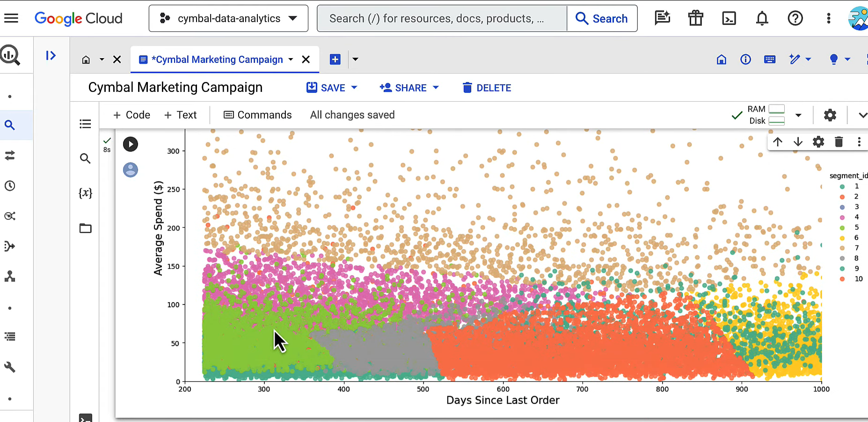Select the left sidebar search magnifier item
This screenshot has height=422, width=868.
(x=10, y=125)
